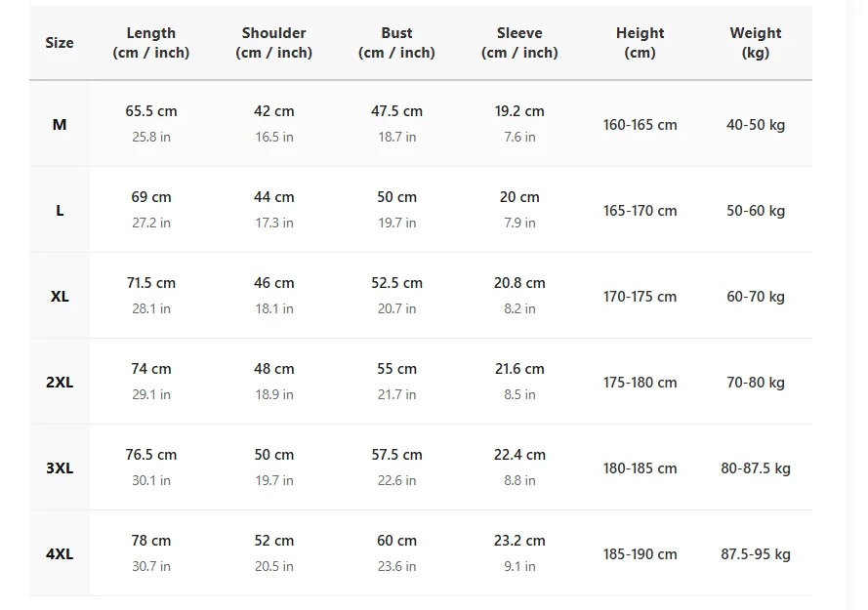Select the L size row label
This screenshot has width=868, height=610.
[x=60, y=211]
